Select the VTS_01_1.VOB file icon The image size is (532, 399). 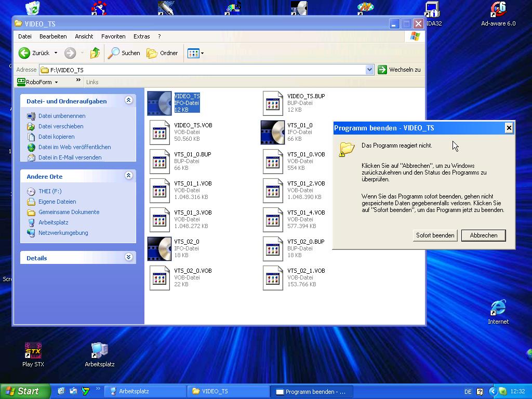(159, 191)
